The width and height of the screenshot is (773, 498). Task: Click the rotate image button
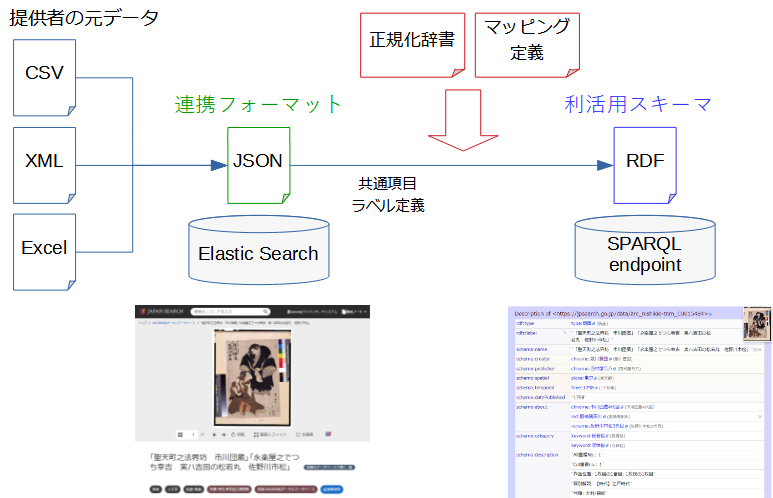pos(238,434)
